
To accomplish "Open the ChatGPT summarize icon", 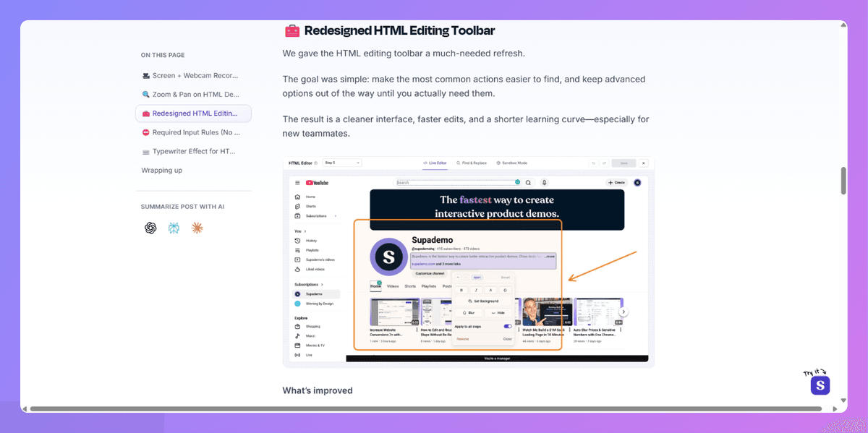I will (x=150, y=228).
